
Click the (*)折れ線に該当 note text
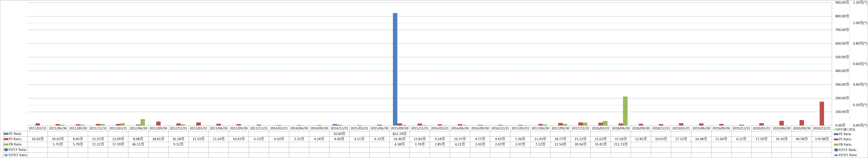click(844, 129)
